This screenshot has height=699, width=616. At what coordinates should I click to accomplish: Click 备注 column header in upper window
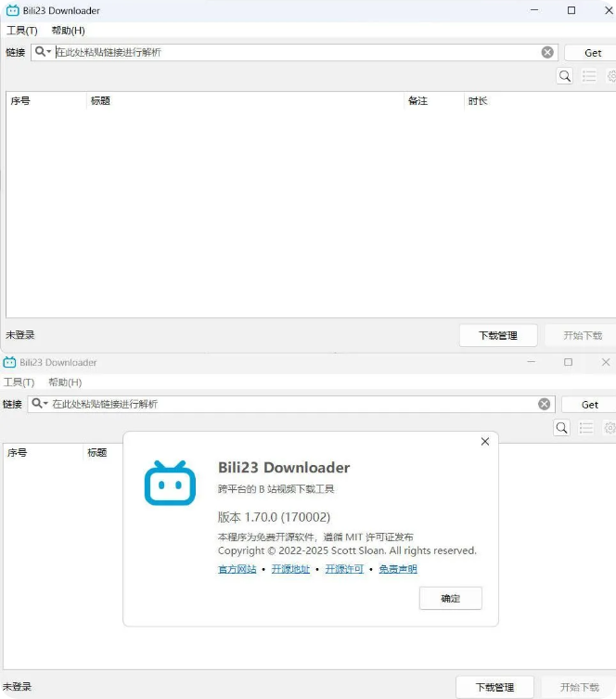[434, 101]
